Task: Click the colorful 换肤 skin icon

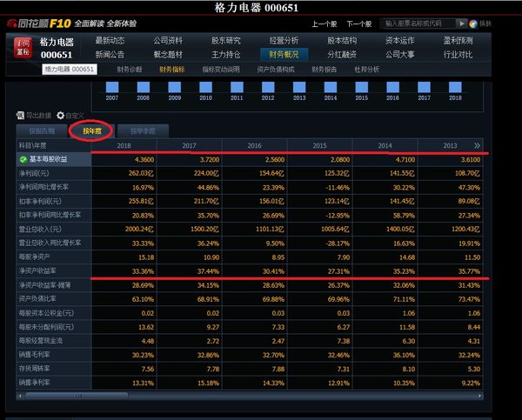Action: point(473,23)
